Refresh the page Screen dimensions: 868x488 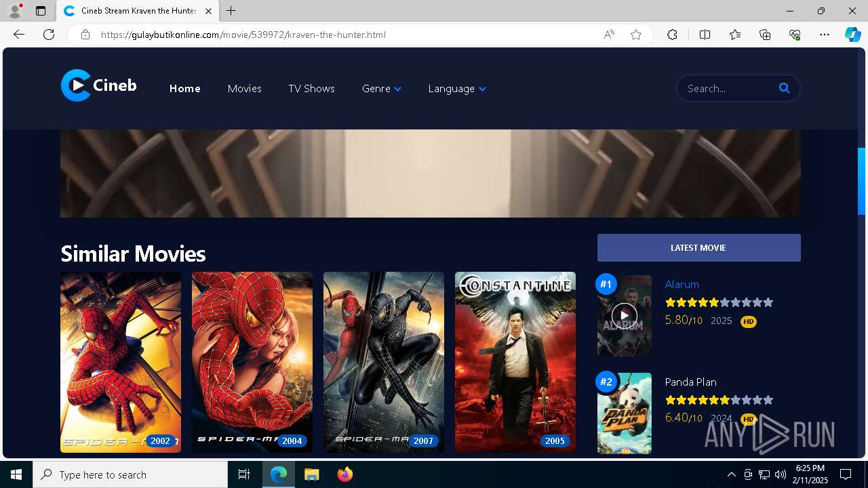pyautogui.click(x=49, y=35)
